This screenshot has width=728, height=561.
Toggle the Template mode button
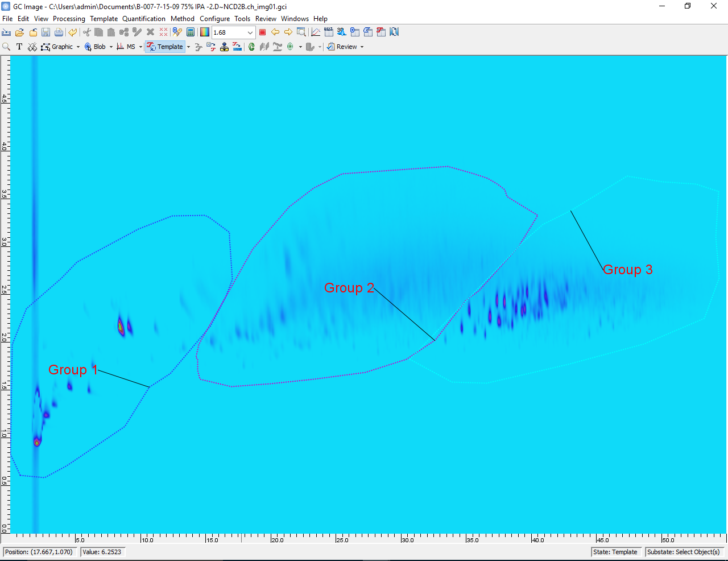[165, 47]
